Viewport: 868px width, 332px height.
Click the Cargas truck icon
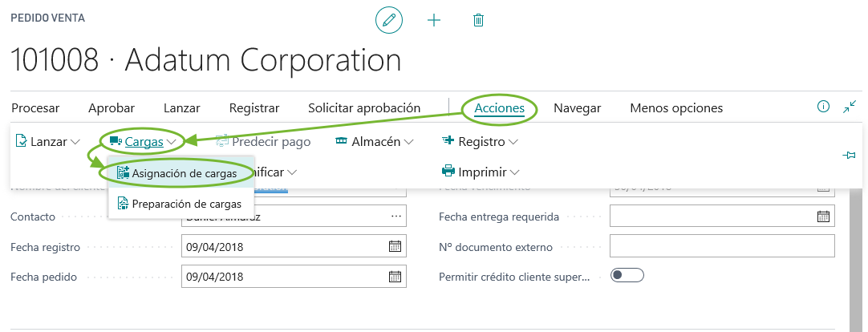(x=116, y=141)
